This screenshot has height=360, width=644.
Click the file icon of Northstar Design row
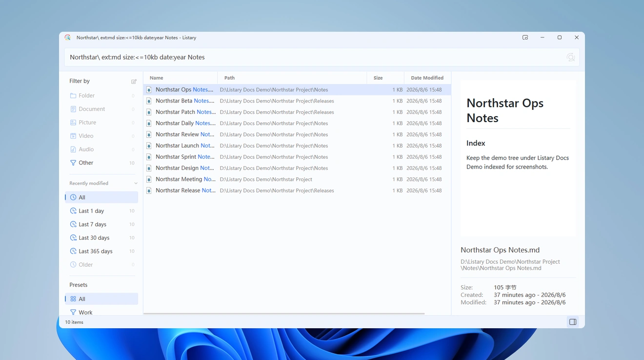(x=149, y=169)
